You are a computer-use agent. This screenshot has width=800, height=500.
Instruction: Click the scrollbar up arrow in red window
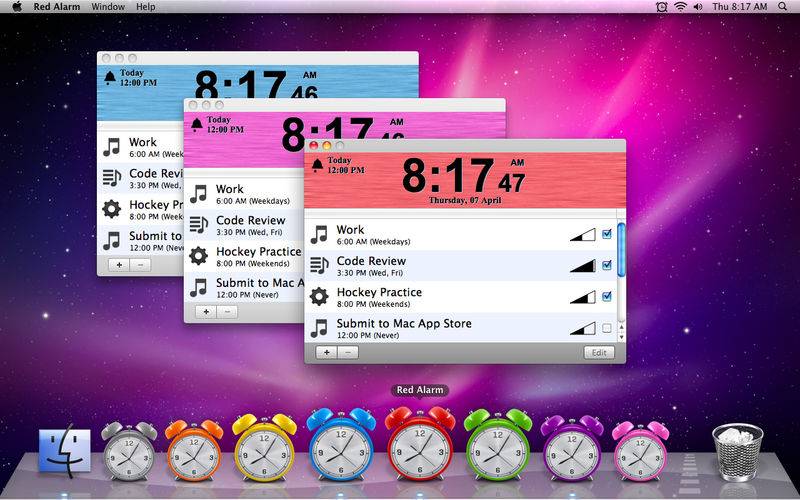pos(621,328)
